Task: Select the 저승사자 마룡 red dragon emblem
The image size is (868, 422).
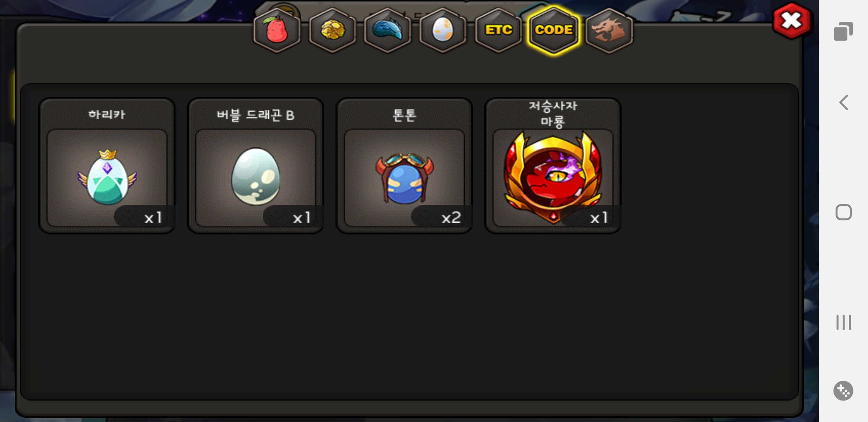Action: 553,178
